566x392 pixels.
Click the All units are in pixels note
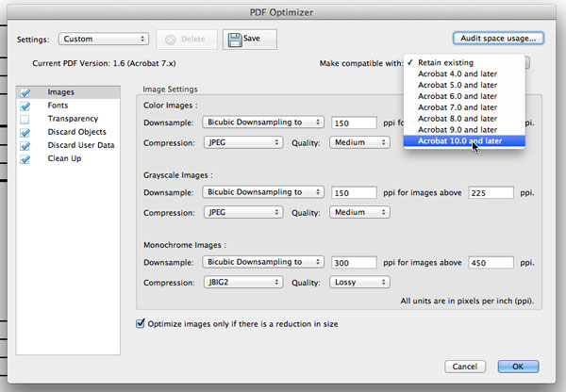(x=467, y=301)
